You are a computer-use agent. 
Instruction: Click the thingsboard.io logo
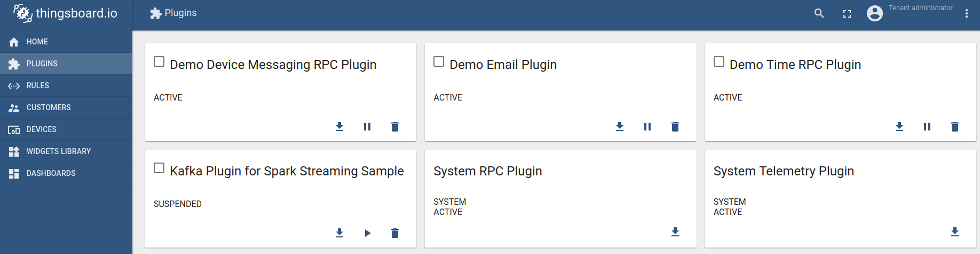click(66, 13)
